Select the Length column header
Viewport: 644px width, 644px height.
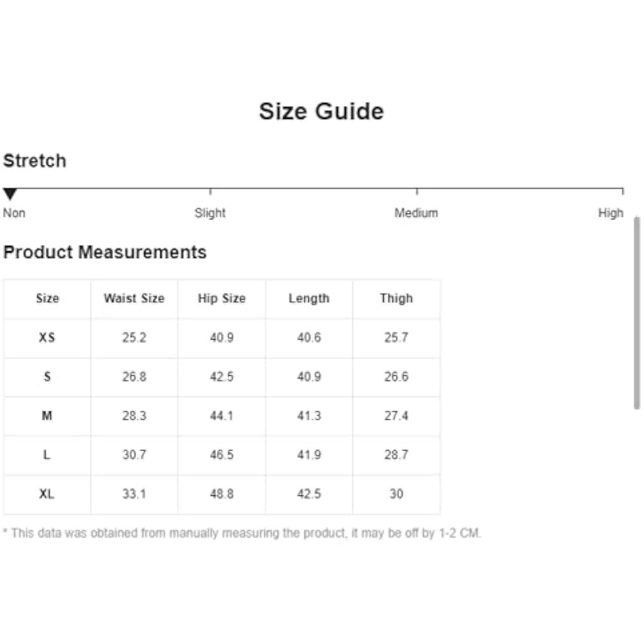(x=309, y=298)
